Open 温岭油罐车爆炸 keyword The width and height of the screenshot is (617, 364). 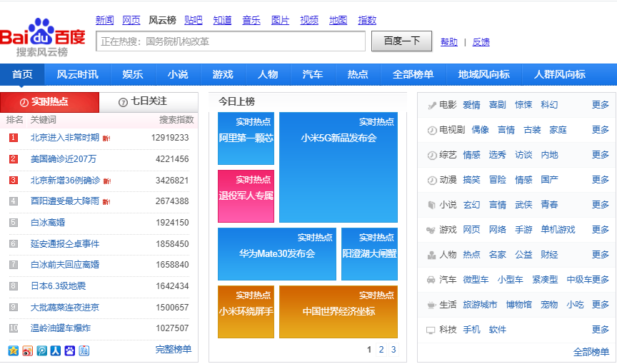(61, 328)
